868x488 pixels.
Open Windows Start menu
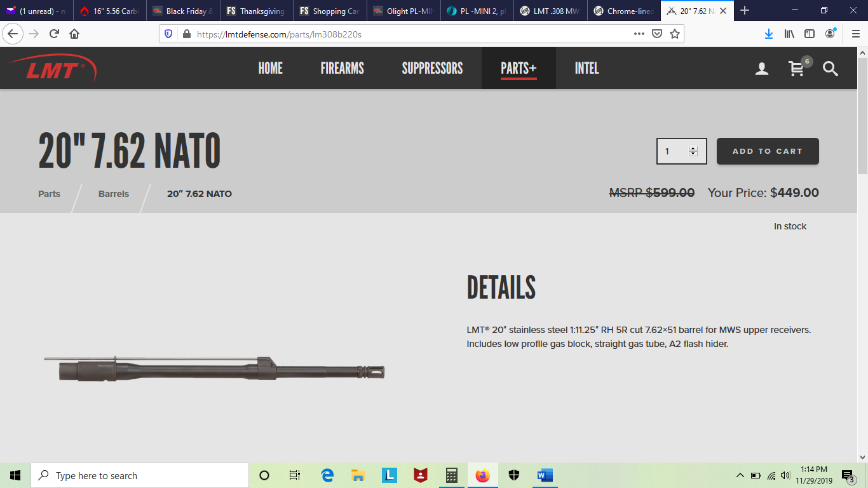point(15,475)
